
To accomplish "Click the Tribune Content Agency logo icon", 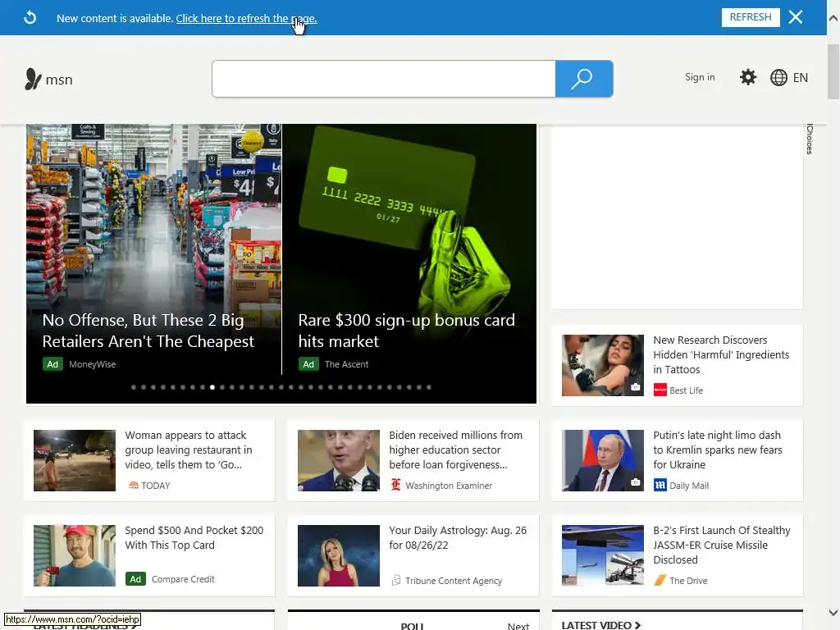I will pos(396,580).
